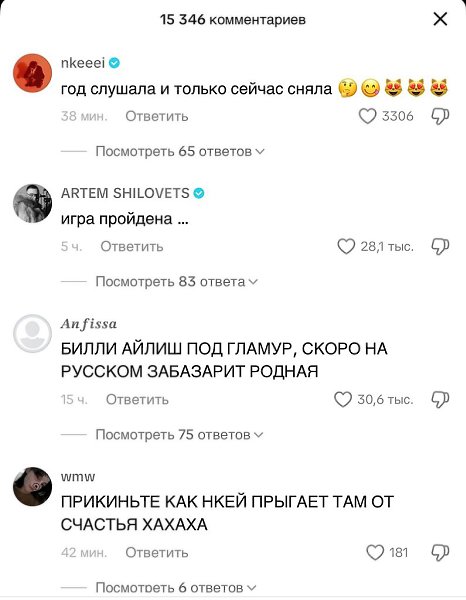Expand 'Посмотреть 75 ответов'
The image size is (466, 600).
coord(179,435)
